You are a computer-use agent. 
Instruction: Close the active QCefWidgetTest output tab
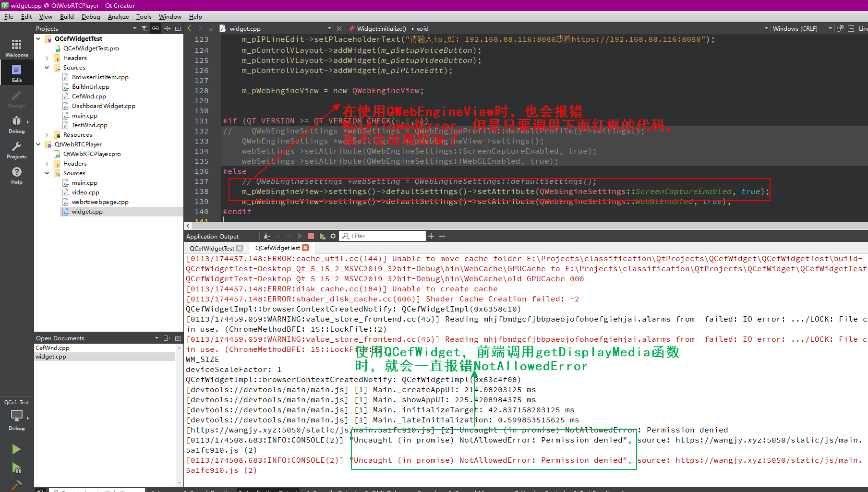click(x=305, y=248)
